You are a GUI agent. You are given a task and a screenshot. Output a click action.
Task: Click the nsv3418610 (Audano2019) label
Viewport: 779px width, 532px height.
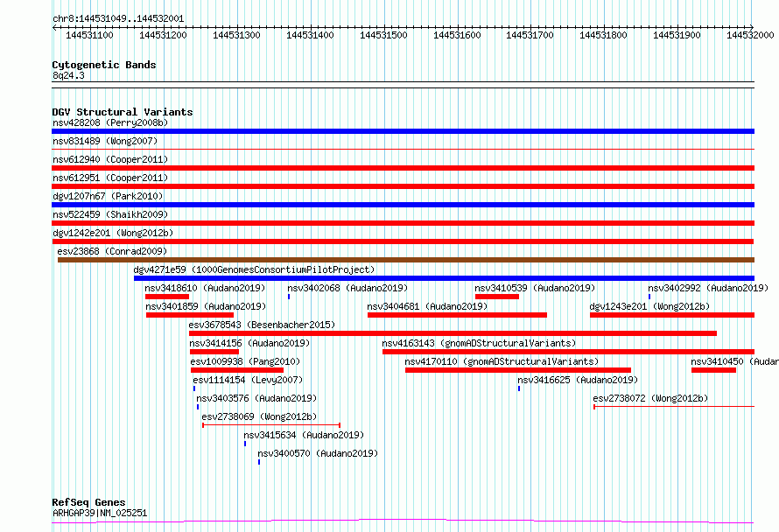point(205,288)
